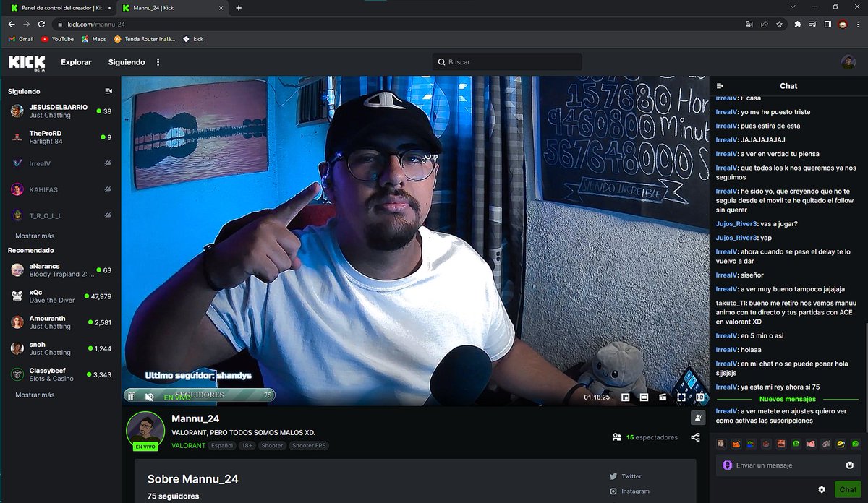The width and height of the screenshot is (868, 503).
Task: Open the Twitter link in the about section
Action: [x=626, y=476]
